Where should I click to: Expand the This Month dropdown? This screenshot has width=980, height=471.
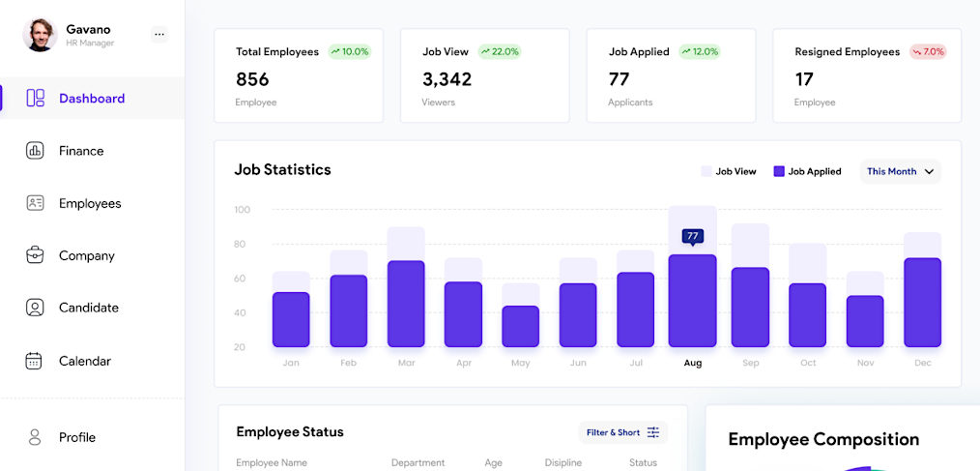(899, 171)
